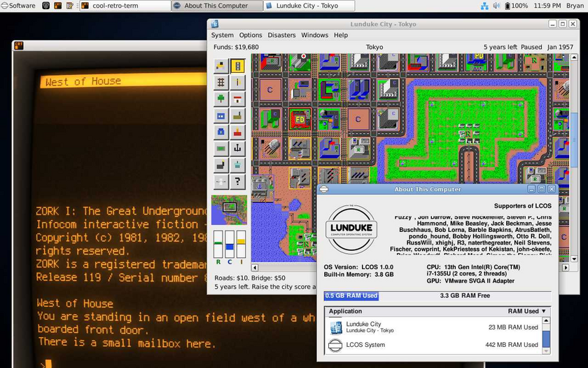The width and height of the screenshot is (588, 368).
Task: Check the battery 100% indicator
Action: (x=516, y=6)
